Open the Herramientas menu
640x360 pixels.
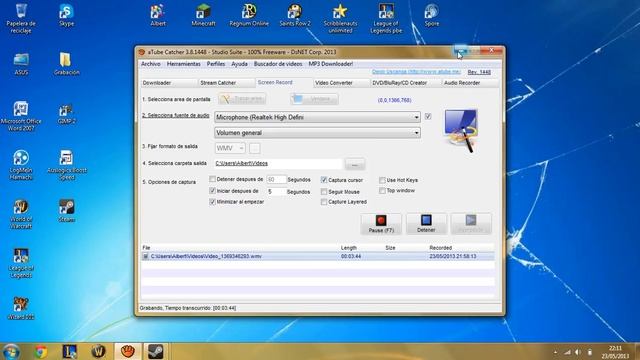coord(184,64)
